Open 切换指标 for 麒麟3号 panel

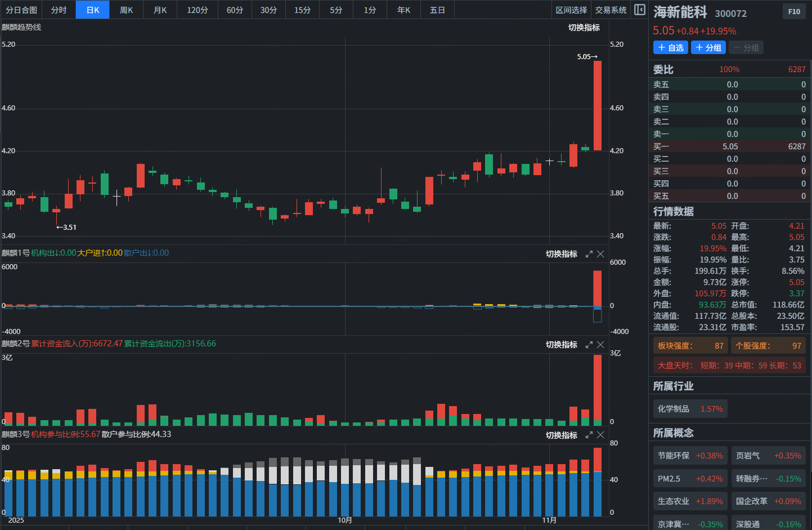click(x=561, y=435)
